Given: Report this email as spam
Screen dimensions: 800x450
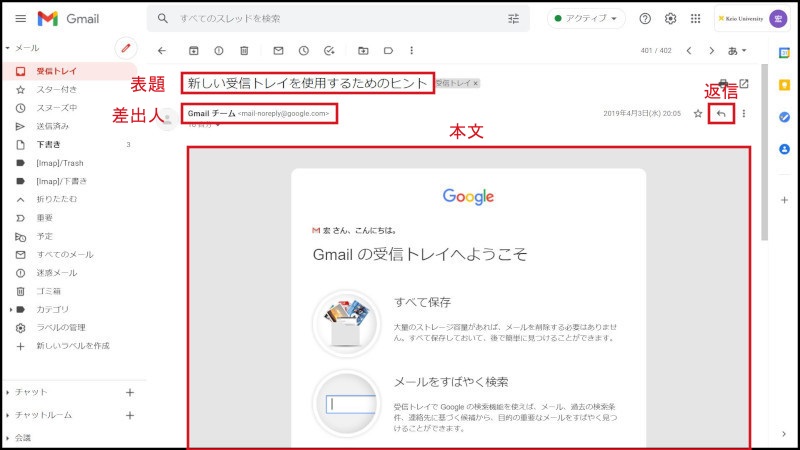Looking at the screenshot, I should (218, 51).
